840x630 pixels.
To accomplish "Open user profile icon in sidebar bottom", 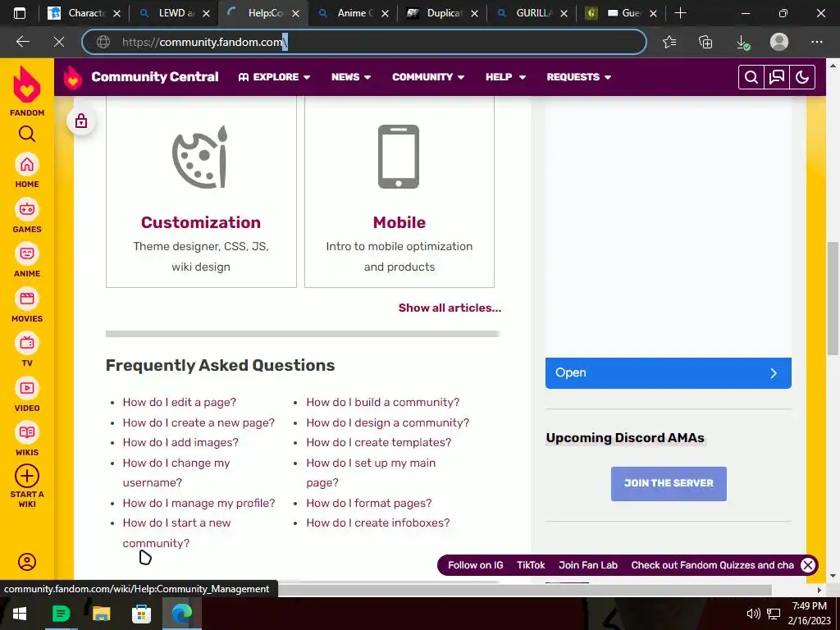I will [27, 561].
